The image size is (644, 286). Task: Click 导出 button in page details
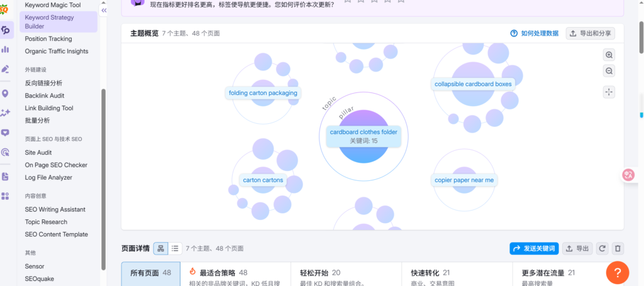click(577, 248)
